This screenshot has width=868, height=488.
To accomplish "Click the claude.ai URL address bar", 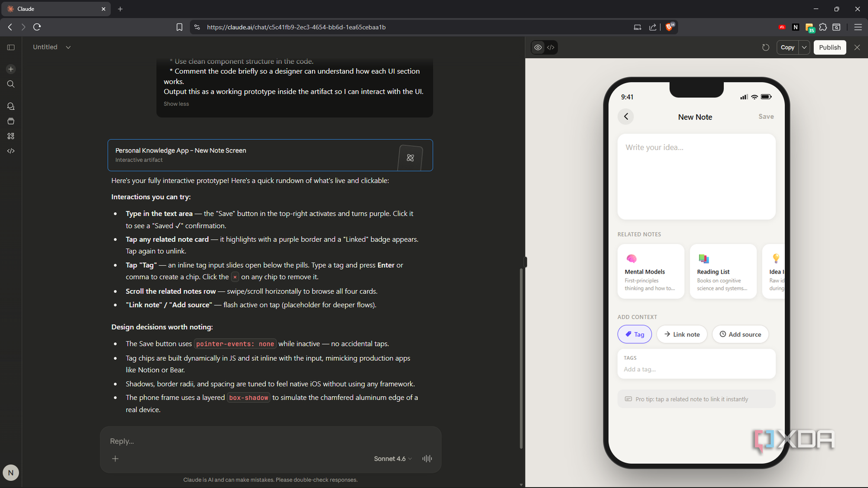I will [x=296, y=27].
